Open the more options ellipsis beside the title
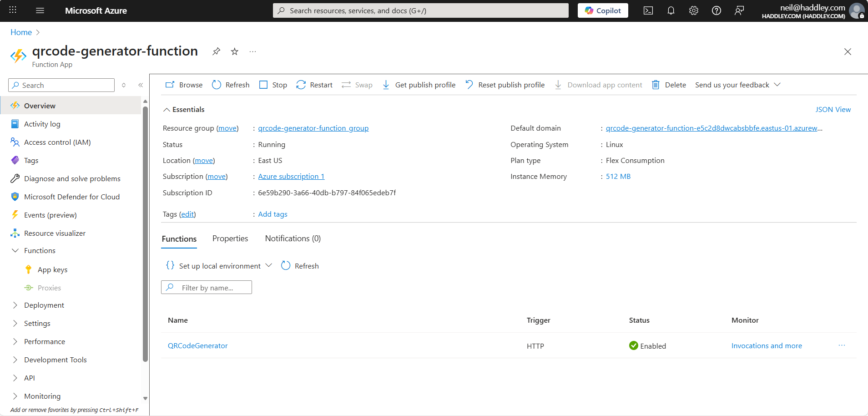This screenshot has height=416, width=868. click(x=253, y=51)
